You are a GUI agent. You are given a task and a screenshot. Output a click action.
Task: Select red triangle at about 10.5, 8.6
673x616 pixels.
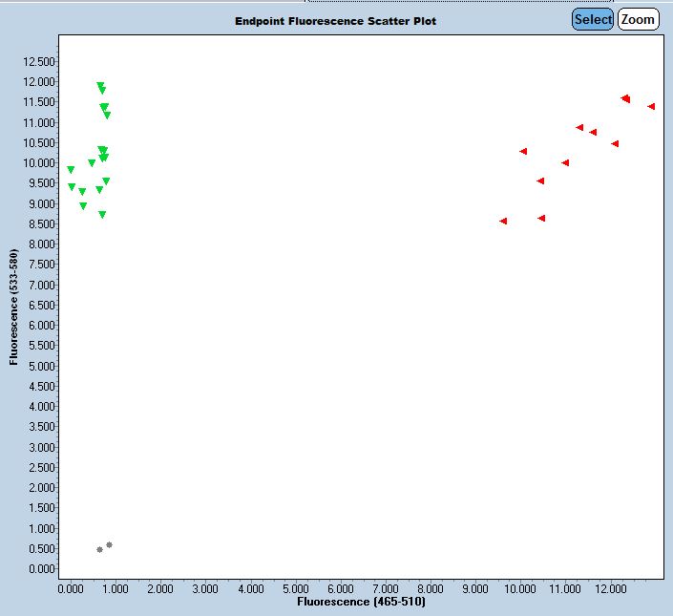coord(541,218)
